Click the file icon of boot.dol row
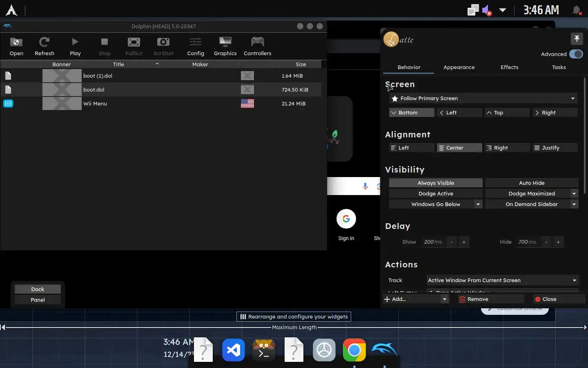This screenshot has width=588, height=368. pyautogui.click(x=8, y=90)
